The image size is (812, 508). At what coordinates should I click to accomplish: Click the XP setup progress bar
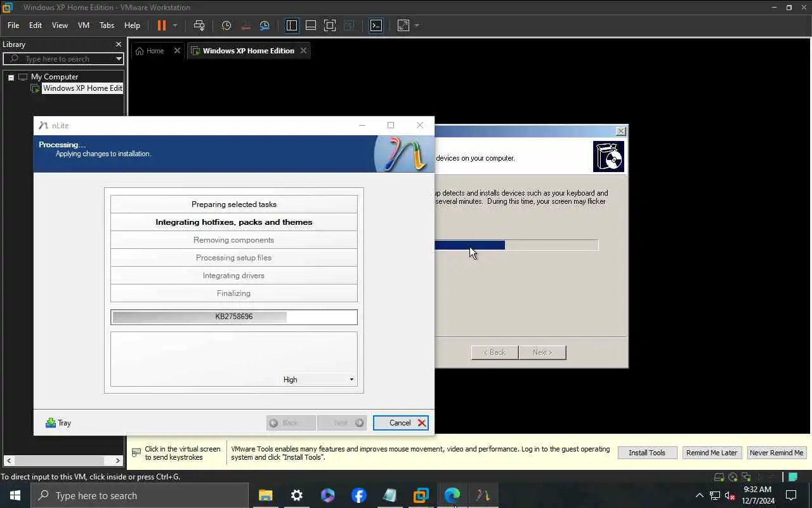tap(516, 245)
